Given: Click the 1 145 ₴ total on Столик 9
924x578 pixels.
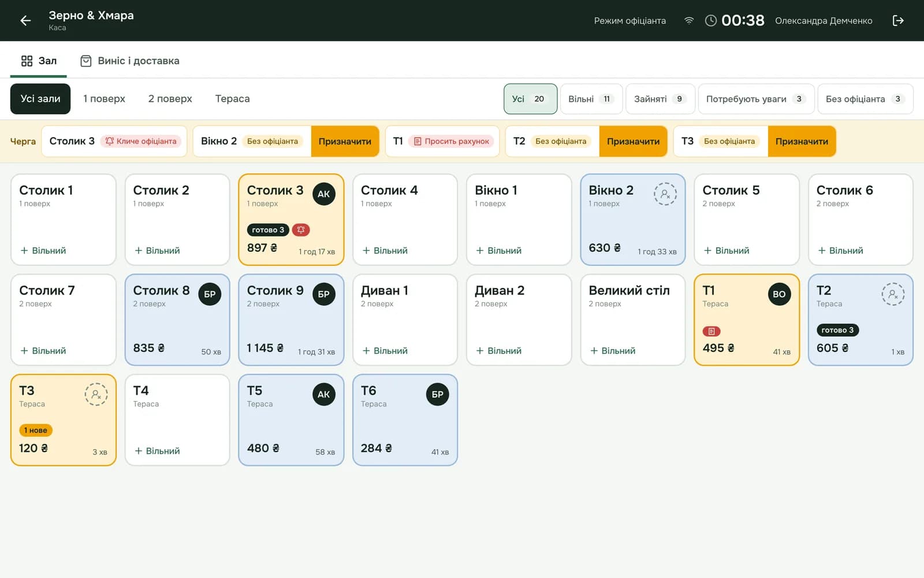Looking at the screenshot, I should pos(265,348).
